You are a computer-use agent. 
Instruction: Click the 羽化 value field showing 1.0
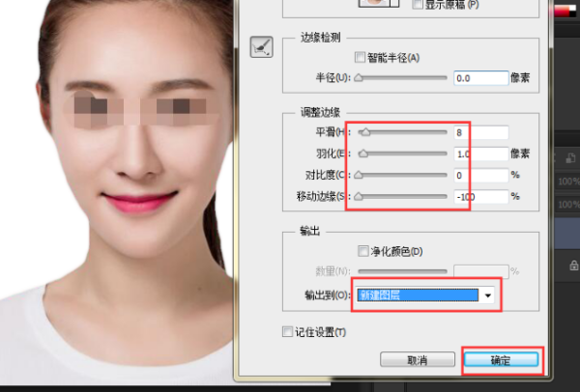coord(481,154)
